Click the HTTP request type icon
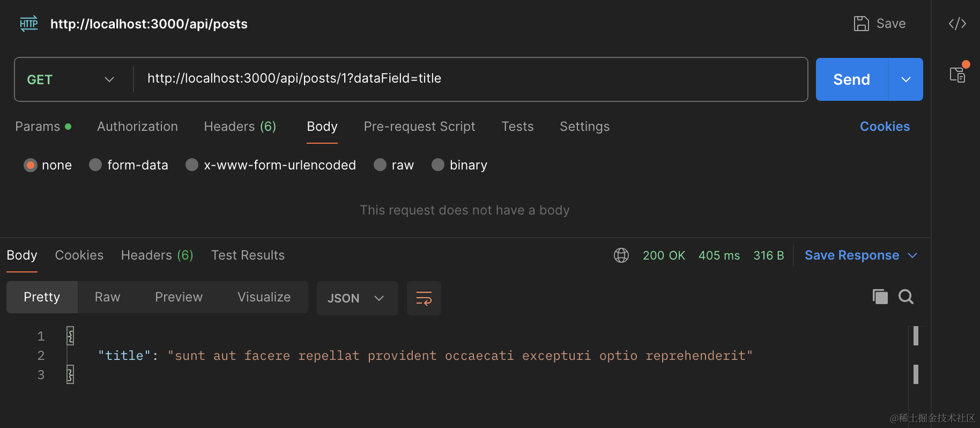 (x=29, y=24)
